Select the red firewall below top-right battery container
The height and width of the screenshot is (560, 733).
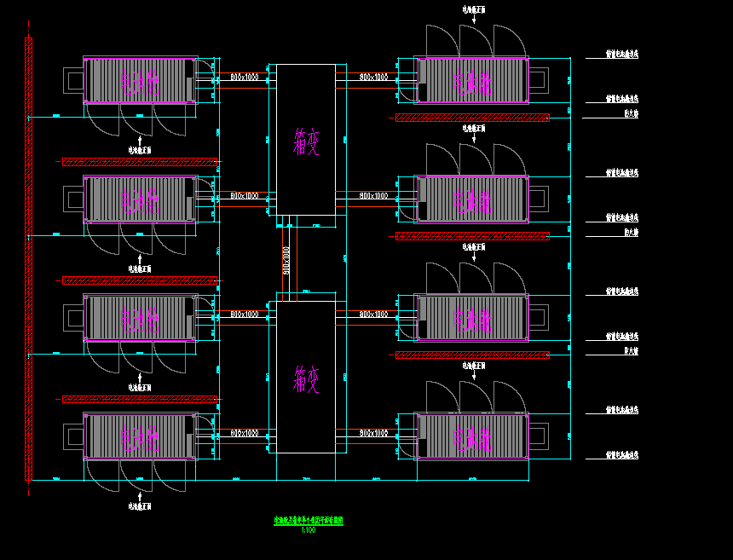pyautogui.click(x=472, y=118)
